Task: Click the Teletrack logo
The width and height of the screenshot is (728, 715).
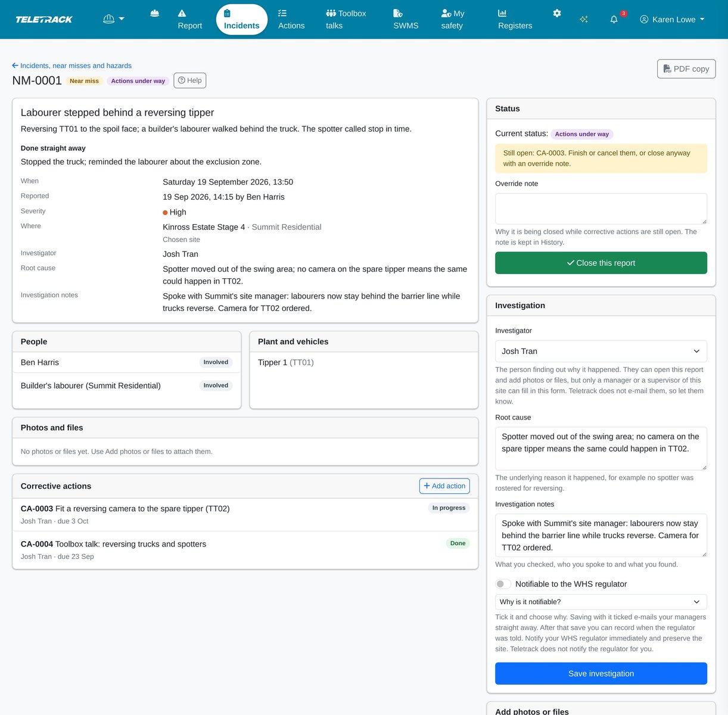Action: pos(43,20)
